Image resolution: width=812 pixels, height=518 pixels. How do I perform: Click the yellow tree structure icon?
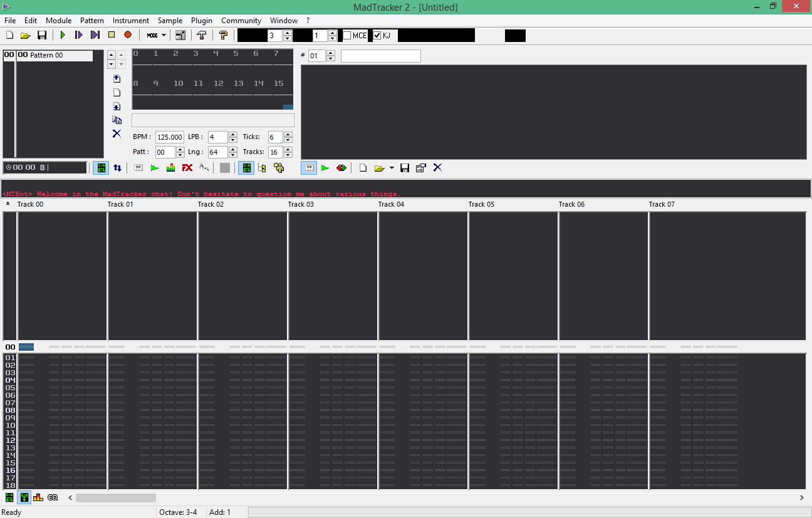[263, 168]
